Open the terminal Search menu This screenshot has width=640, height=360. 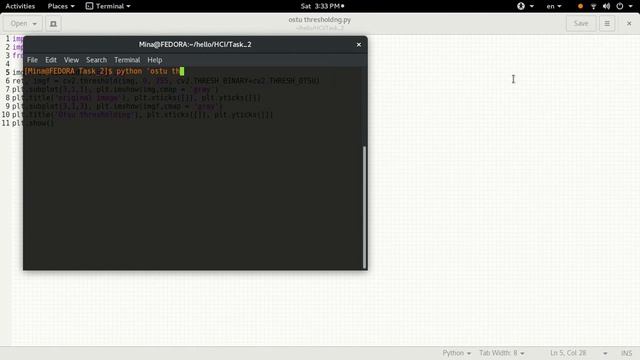96,60
